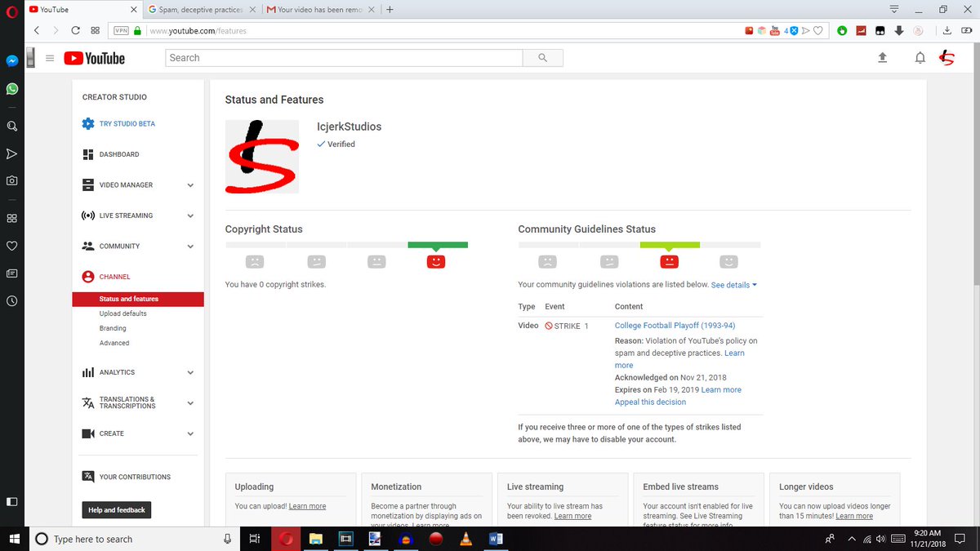The image size is (980, 551).
Task: Click the browser reload button
Action: (x=75, y=30)
